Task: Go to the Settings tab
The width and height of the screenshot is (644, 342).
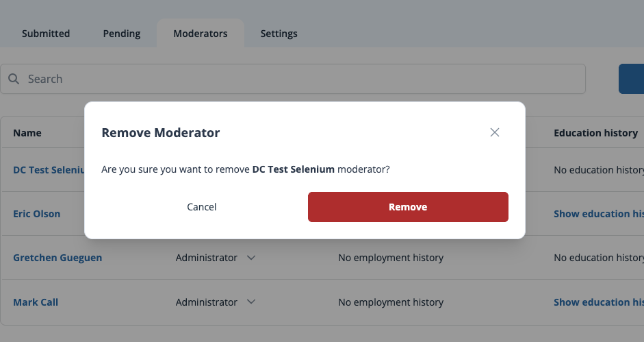Action: 279,34
